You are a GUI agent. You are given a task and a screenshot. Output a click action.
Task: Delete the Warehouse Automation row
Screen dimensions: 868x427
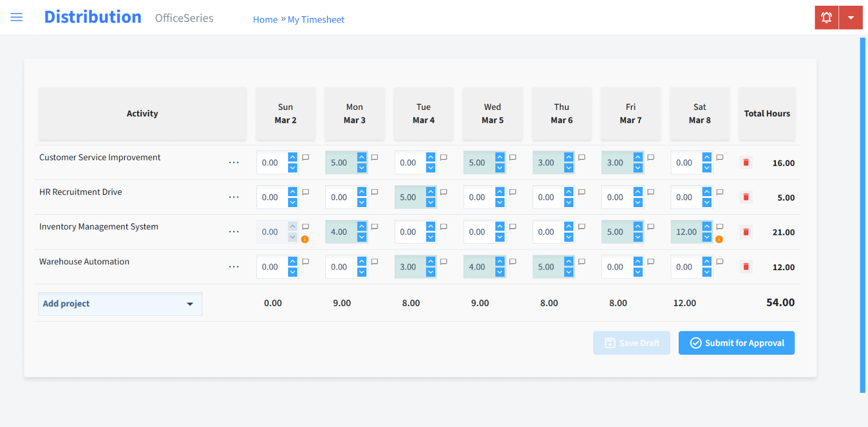coord(745,266)
